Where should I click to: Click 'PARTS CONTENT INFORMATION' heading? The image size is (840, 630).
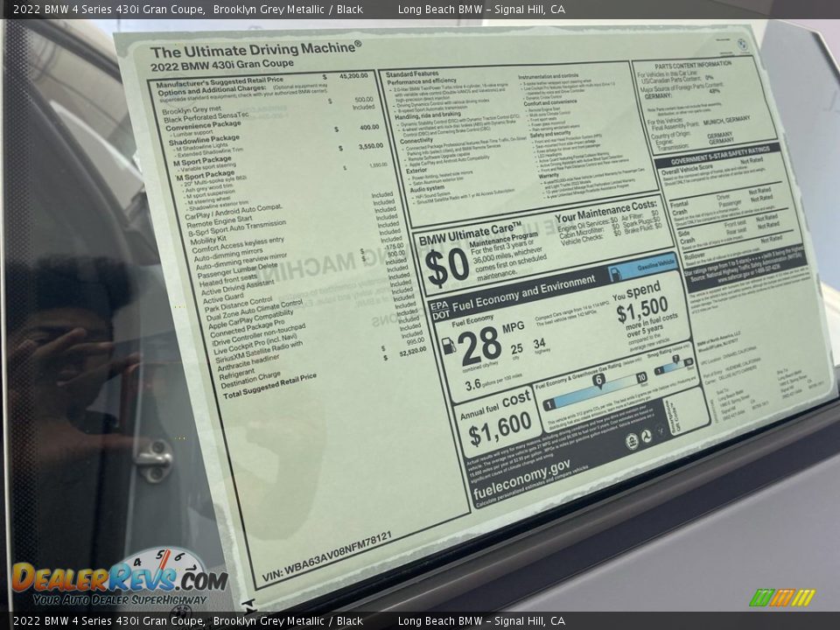click(x=693, y=66)
